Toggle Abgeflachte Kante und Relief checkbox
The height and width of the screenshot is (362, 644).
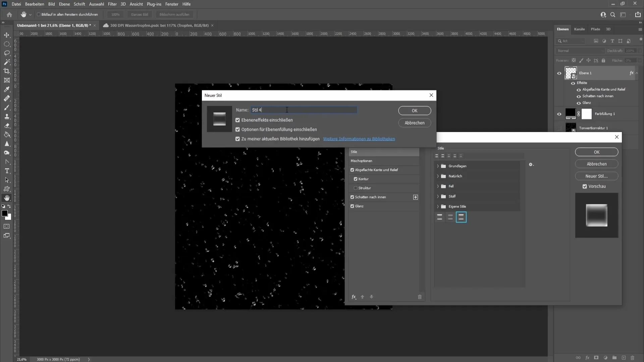(x=352, y=170)
